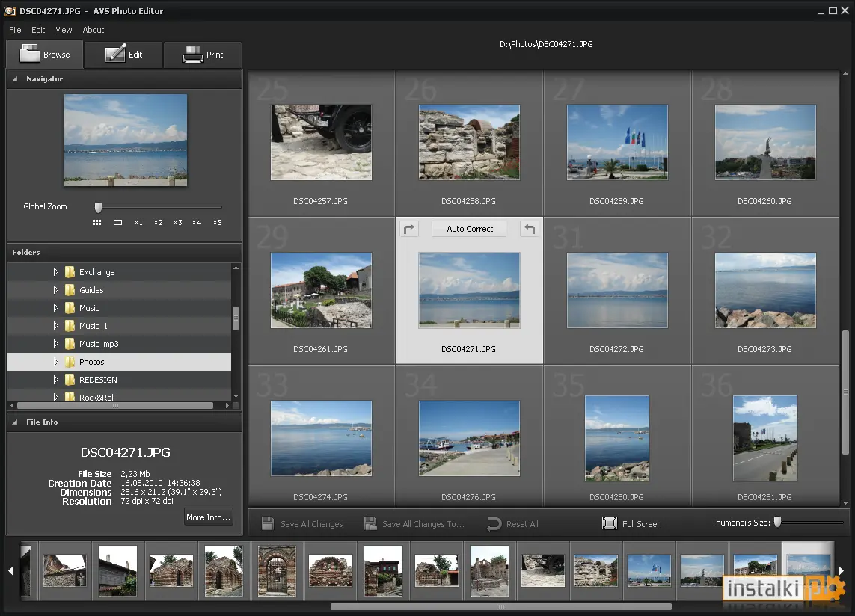
Task: Select thumbnail DSC04259.JPG with flags
Action: point(617,142)
